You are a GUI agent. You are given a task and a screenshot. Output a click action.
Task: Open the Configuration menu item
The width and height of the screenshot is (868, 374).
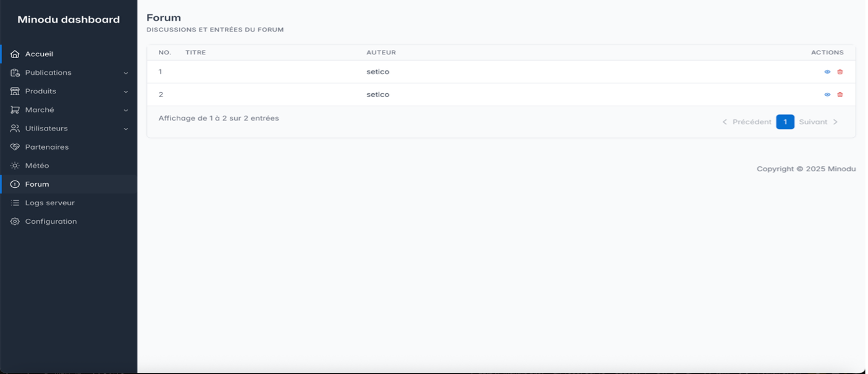(x=69, y=221)
